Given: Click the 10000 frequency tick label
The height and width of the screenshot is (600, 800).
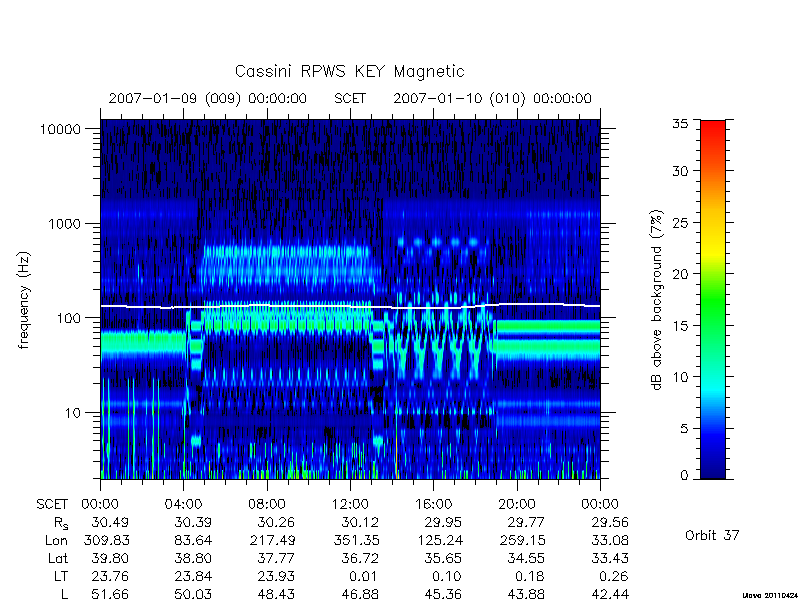Looking at the screenshot, I should (60, 130).
